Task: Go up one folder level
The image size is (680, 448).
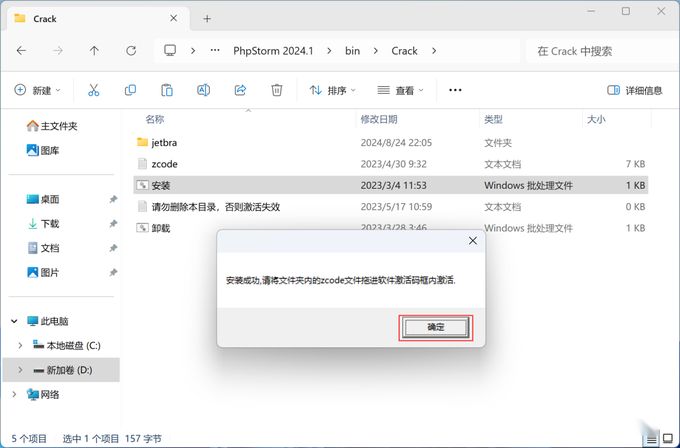Action: (x=94, y=51)
